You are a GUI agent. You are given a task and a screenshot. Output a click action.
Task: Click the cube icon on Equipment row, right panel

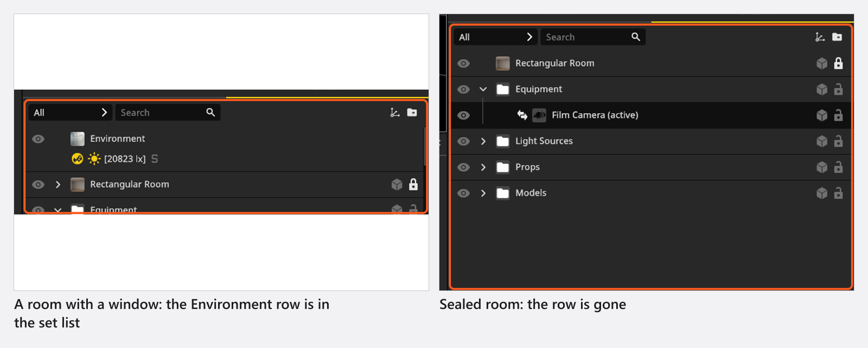[x=822, y=89]
